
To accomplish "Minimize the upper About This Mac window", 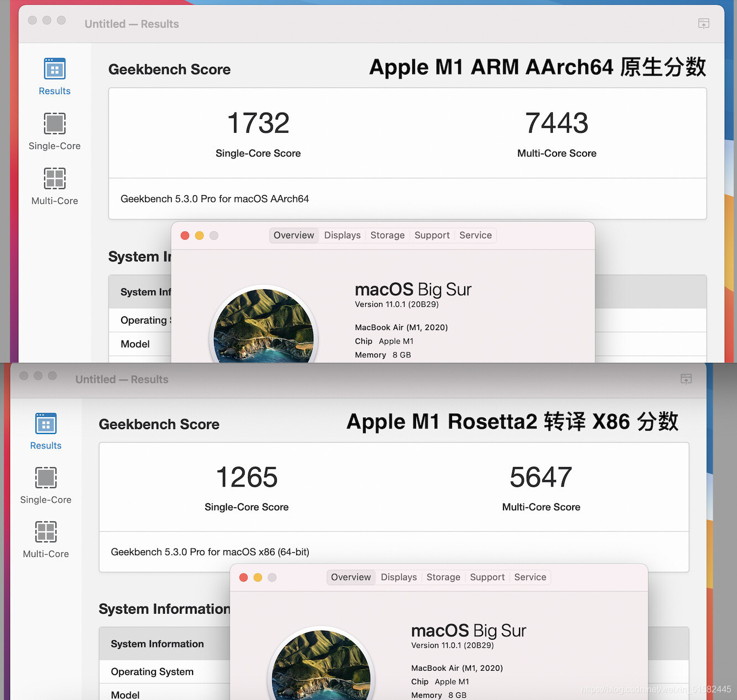I will point(200,236).
